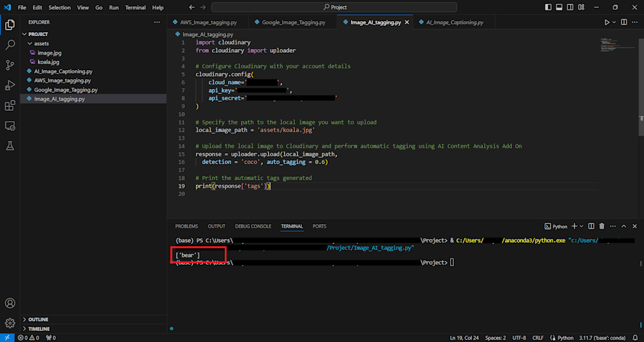Viewport: 644px width, 342px height.
Task: Switch to AI_Image_Captioning.py editor tab
Action: 455,23
